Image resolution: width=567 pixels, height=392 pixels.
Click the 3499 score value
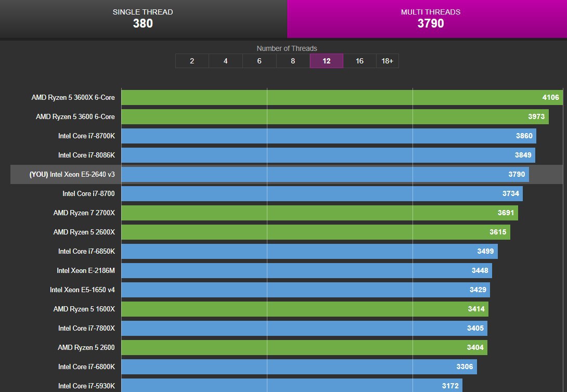(x=485, y=251)
